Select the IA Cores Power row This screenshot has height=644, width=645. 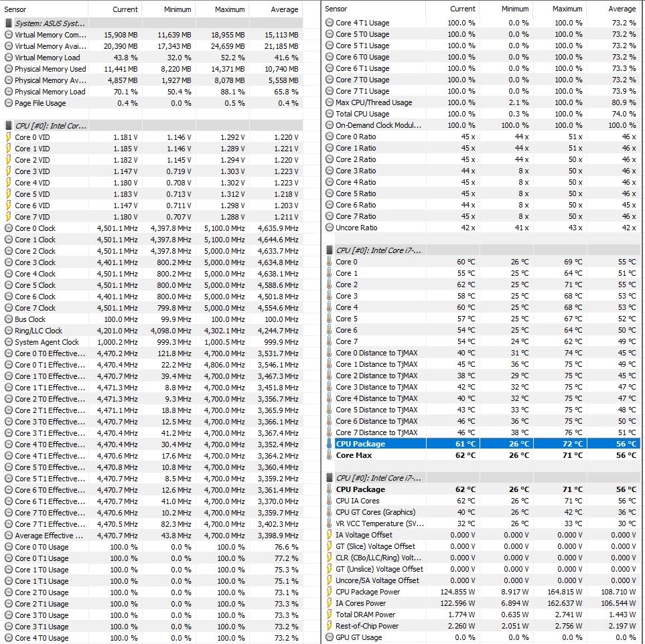tap(482, 603)
